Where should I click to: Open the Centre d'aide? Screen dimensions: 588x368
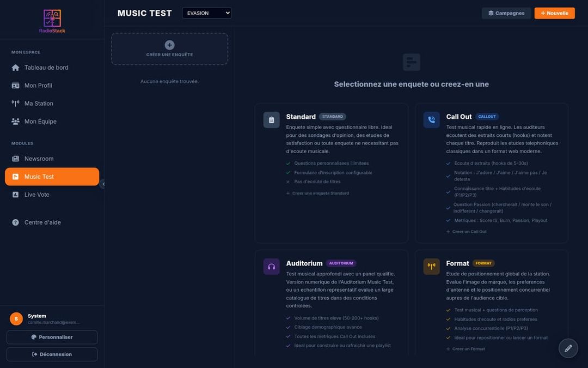[x=52, y=222]
